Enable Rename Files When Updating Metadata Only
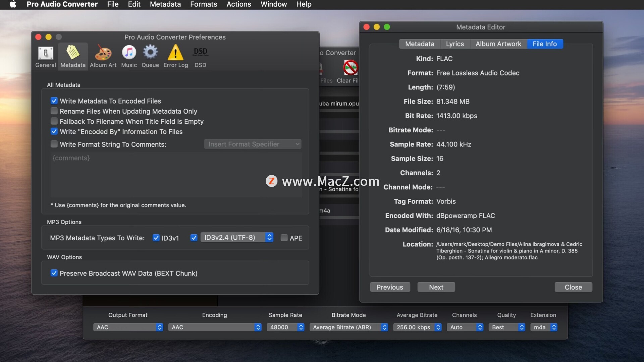 pyautogui.click(x=54, y=111)
